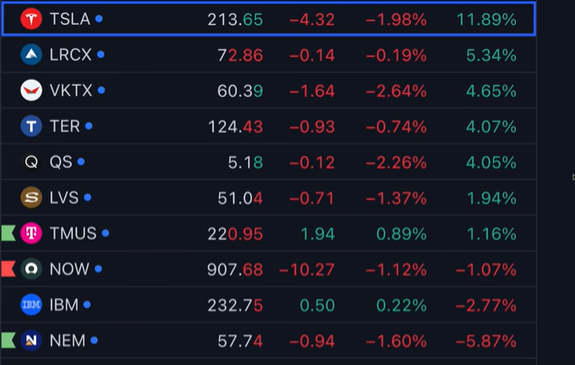
Task: Click the QS extended value 4.05%
Action: point(491,163)
